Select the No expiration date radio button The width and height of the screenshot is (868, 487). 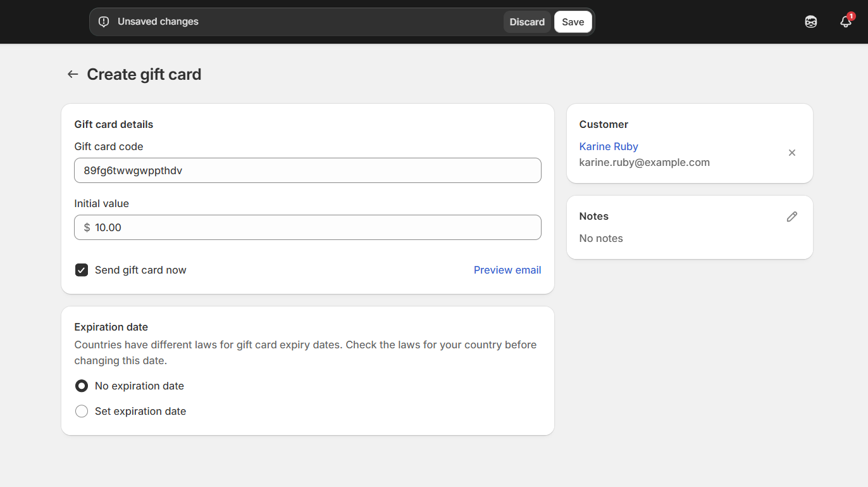82,386
